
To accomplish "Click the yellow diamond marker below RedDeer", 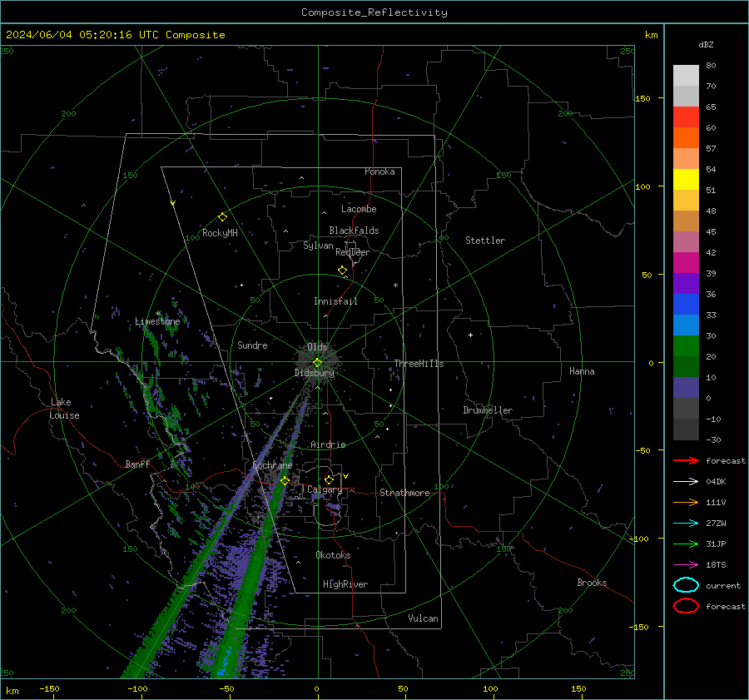I will (343, 270).
